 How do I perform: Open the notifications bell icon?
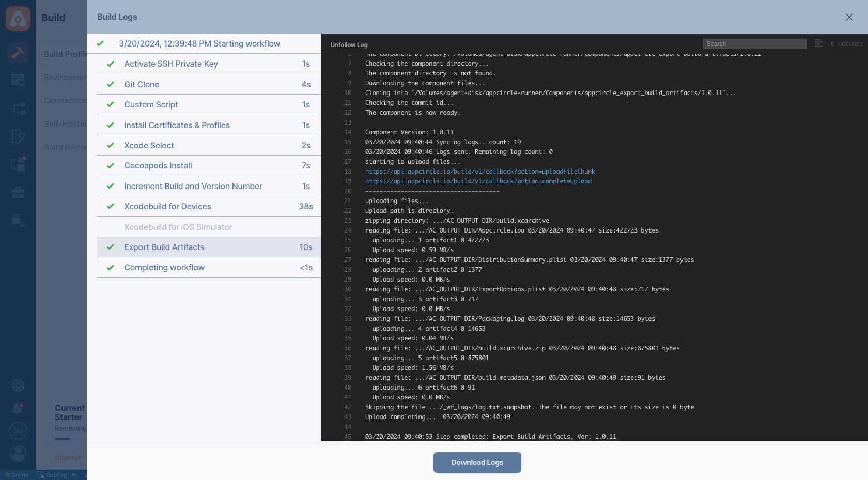click(18, 408)
